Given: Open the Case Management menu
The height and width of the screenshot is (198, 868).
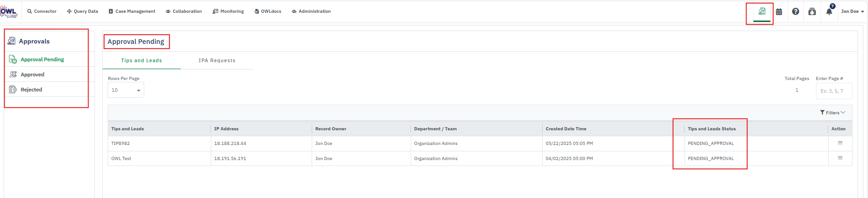Looking at the screenshot, I should click(132, 11).
